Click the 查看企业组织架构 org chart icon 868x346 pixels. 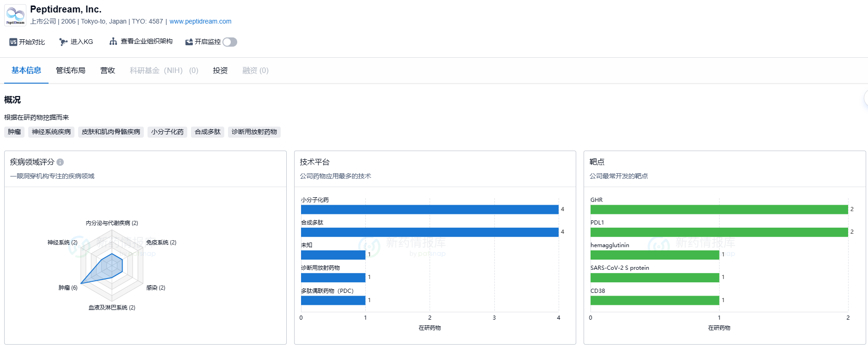pos(113,42)
